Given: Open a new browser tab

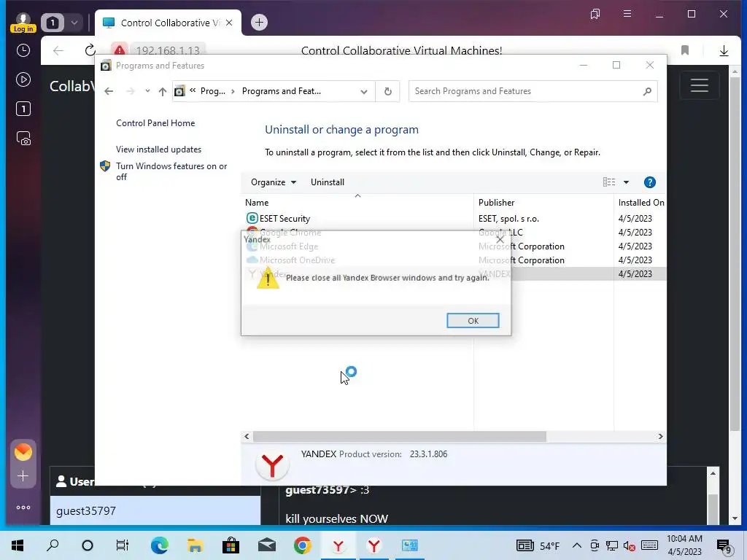Looking at the screenshot, I should [x=259, y=22].
